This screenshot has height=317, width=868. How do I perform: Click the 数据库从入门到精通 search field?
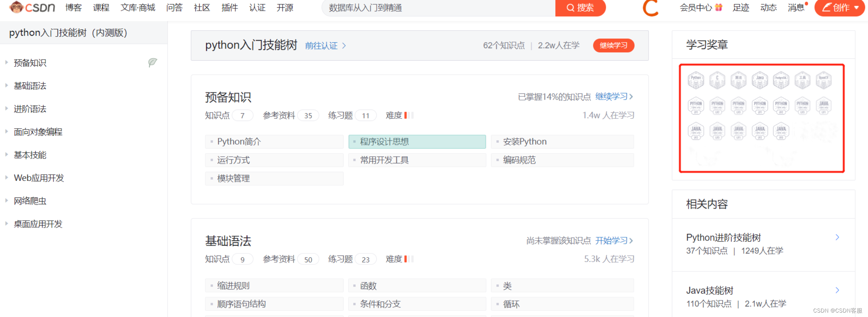point(438,8)
